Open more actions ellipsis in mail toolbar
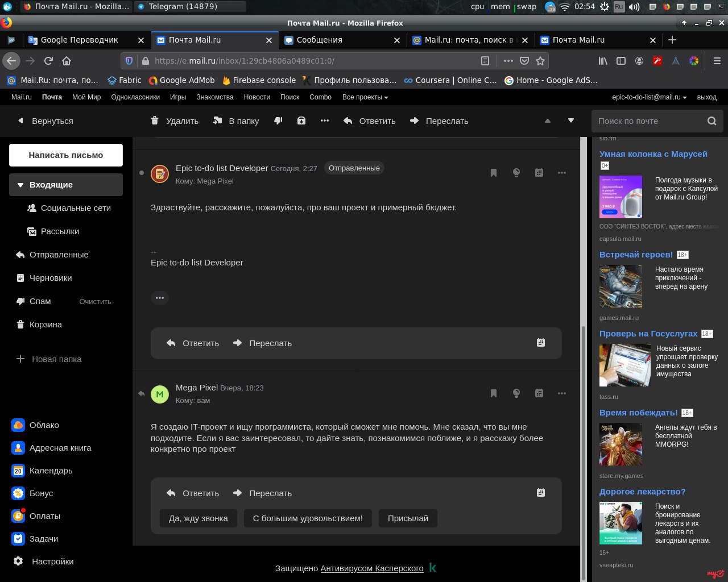728x582 pixels. [325, 120]
